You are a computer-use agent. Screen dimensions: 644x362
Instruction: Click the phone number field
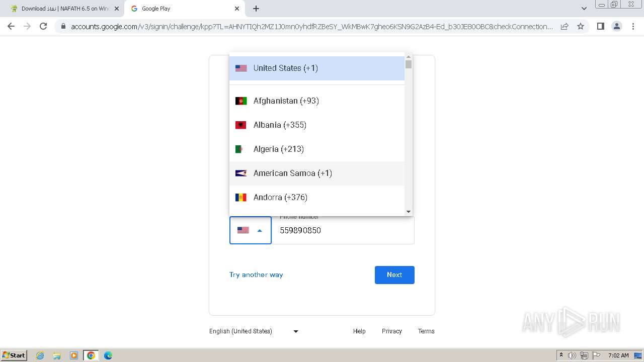[x=343, y=230]
